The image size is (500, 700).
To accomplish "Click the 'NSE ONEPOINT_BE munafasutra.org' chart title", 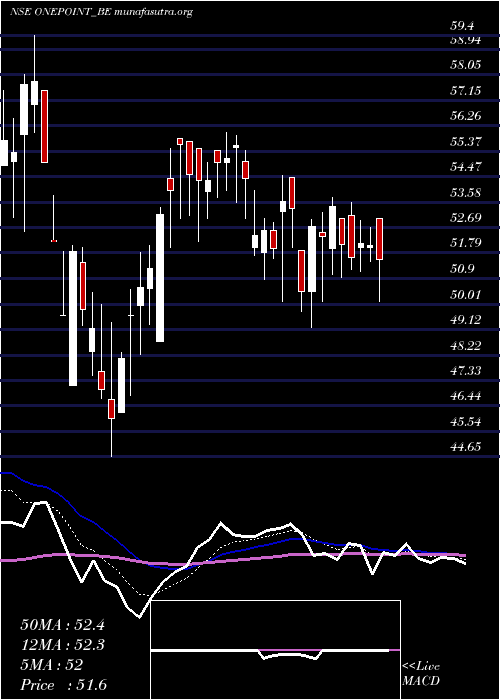I will coord(101,12).
